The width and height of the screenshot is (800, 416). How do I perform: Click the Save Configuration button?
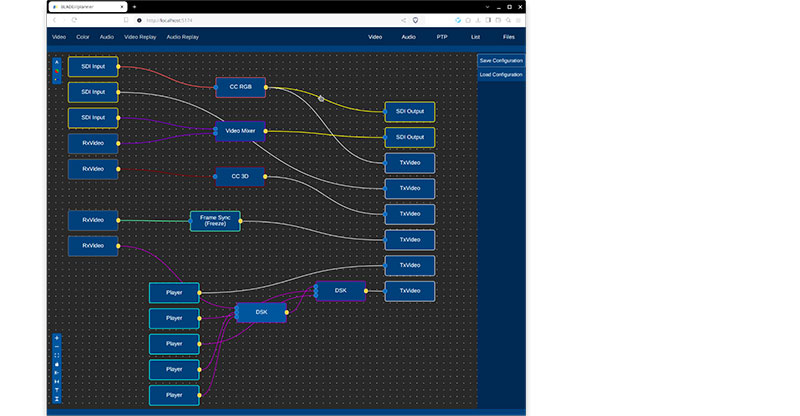pos(500,61)
